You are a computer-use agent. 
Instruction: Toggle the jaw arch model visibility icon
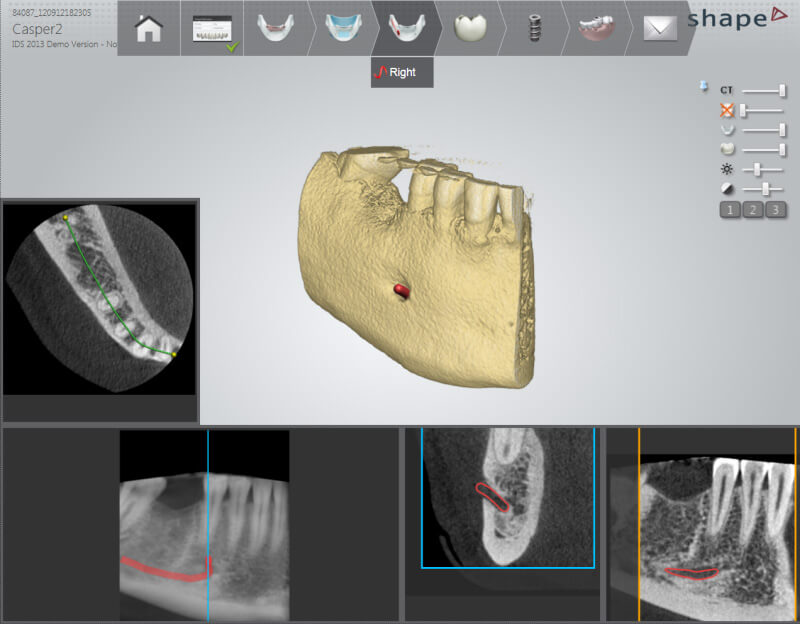tap(728, 130)
